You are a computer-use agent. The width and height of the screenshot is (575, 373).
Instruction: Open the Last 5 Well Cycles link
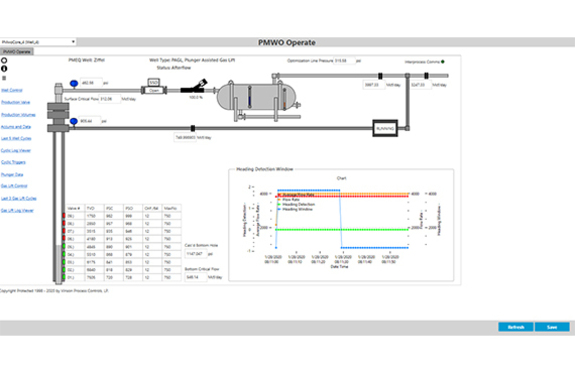(17, 139)
